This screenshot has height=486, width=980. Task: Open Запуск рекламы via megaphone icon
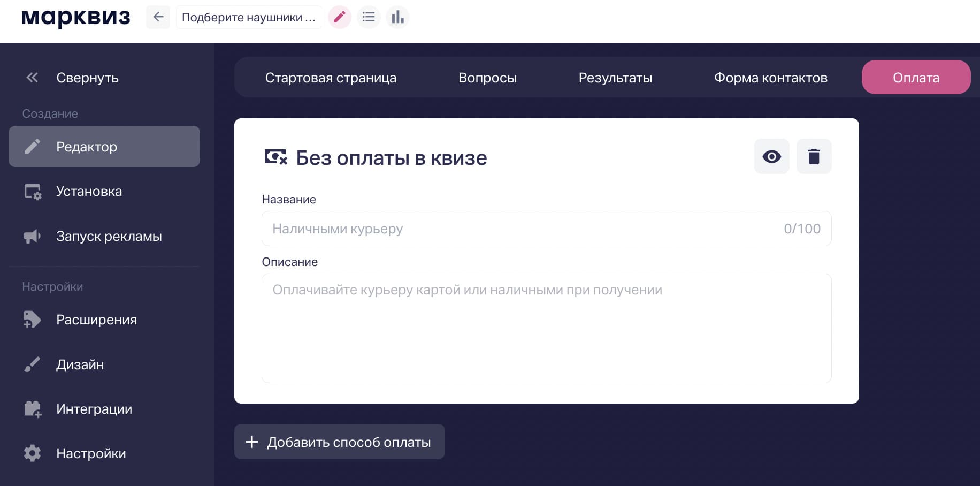pyautogui.click(x=32, y=236)
